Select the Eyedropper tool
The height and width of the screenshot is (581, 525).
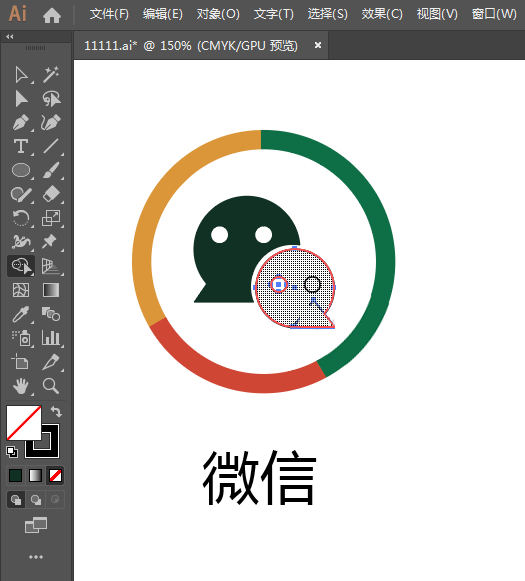coord(21,314)
